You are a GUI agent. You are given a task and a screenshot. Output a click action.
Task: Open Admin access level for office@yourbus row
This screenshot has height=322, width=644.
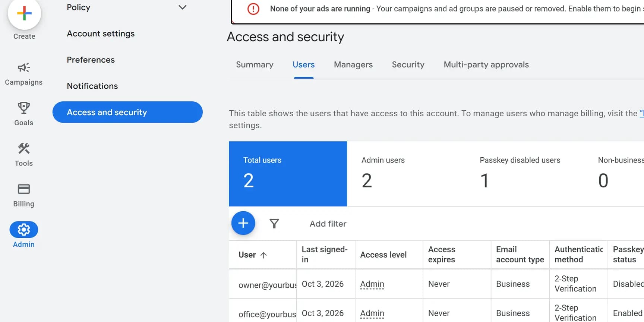(372, 313)
